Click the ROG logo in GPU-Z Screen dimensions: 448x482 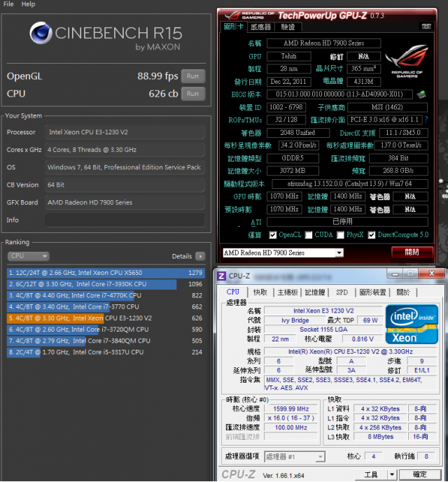coord(407,61)
